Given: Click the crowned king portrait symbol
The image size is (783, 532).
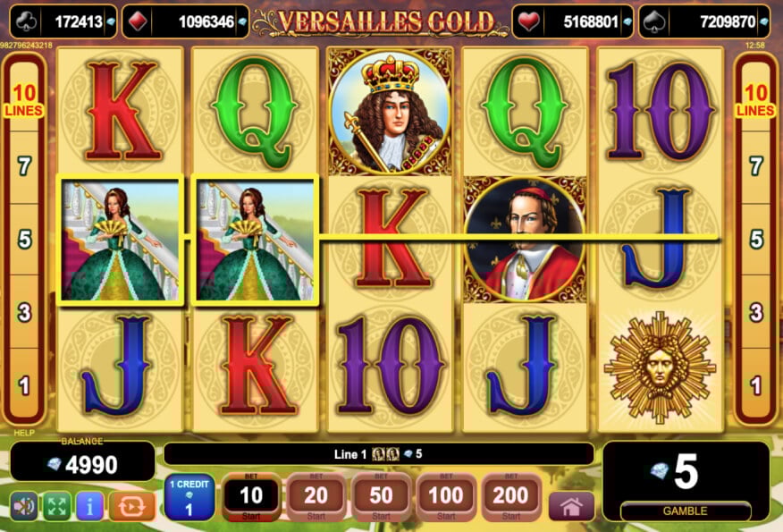Looking at the screenshot, I should click(x=390, y=112).
